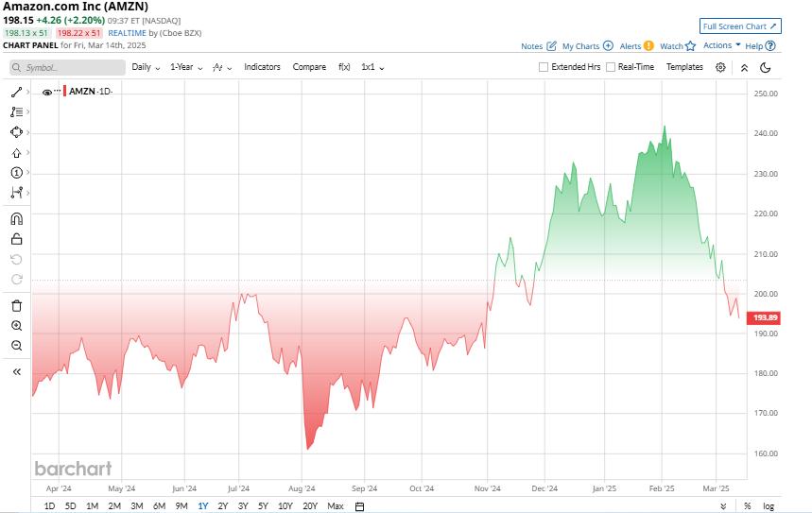Toggle percent scale button
This screenshot has height=513, width=812.
[x=748, y=506]
